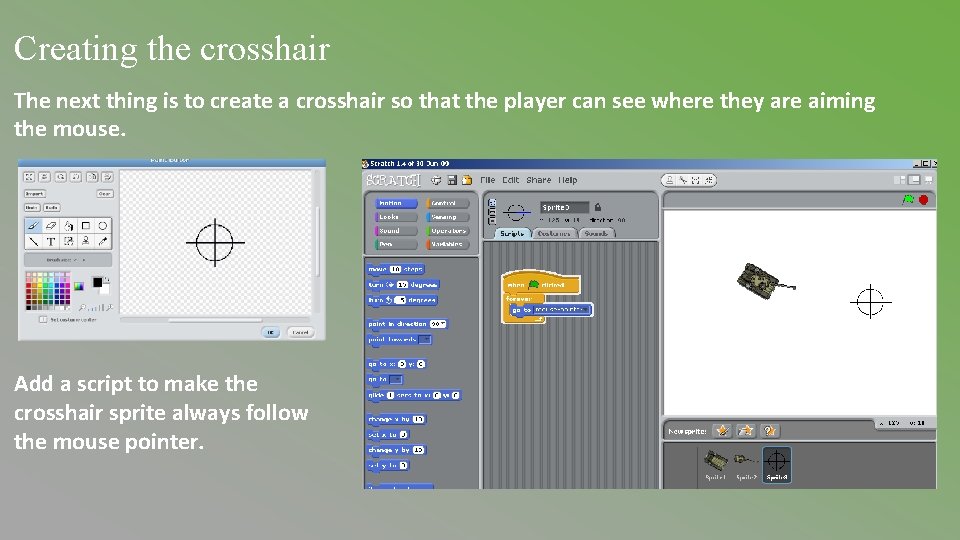This screenshot has height=540, width=960.
Task: Select the Selection tool in Paint Editor
Action: (x=69, y=241)
